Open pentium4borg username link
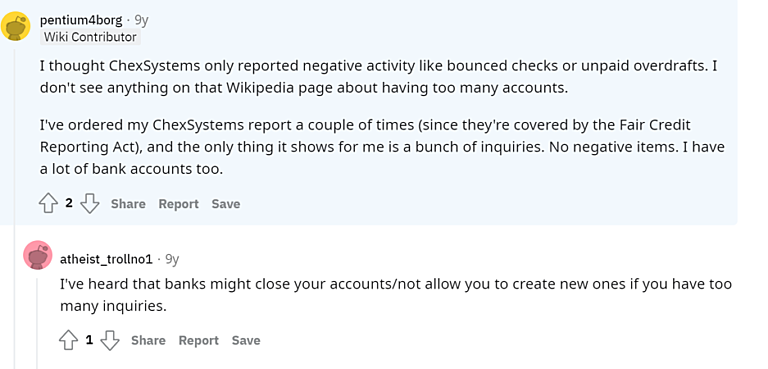The image size is (768, 369). (81, 20)
